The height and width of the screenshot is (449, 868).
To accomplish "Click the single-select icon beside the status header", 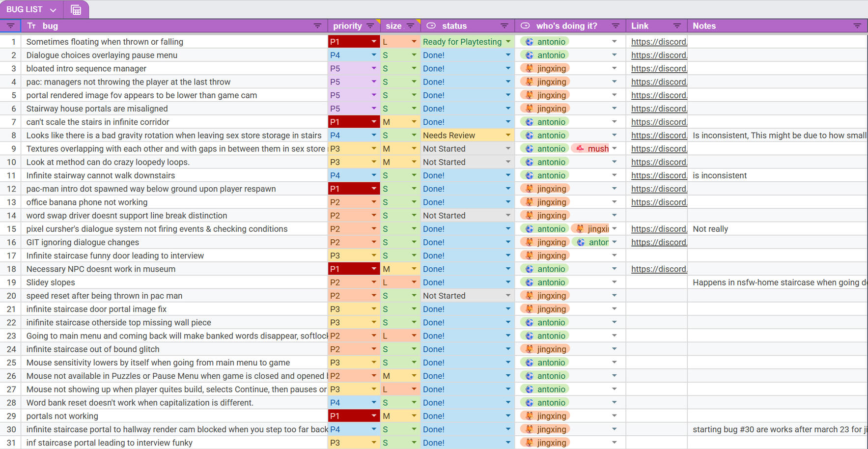I will [x=431, y=26].
